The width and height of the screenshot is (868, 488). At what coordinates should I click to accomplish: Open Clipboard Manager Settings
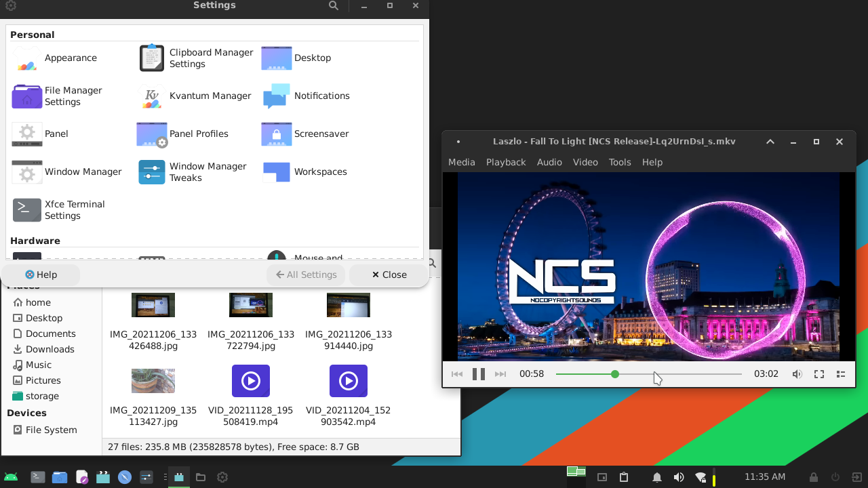click(197, 58)
